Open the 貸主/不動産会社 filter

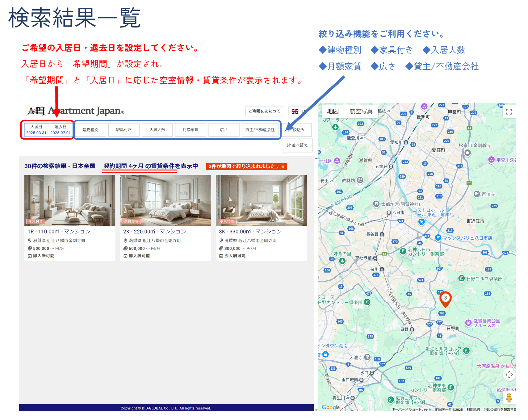point(260,130)
